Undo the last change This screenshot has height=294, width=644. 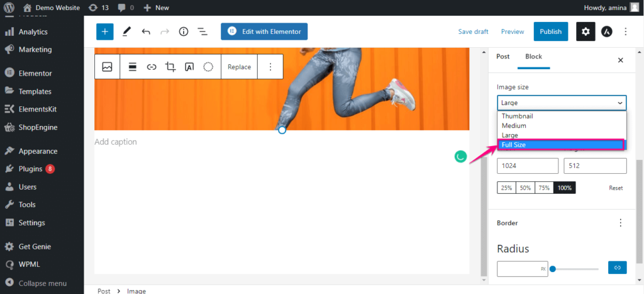146,31
